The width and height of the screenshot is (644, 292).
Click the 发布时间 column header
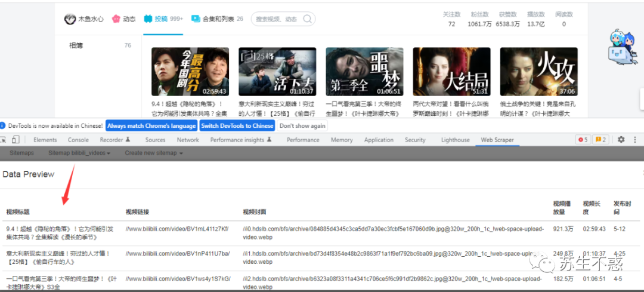[x=622, y=208]
